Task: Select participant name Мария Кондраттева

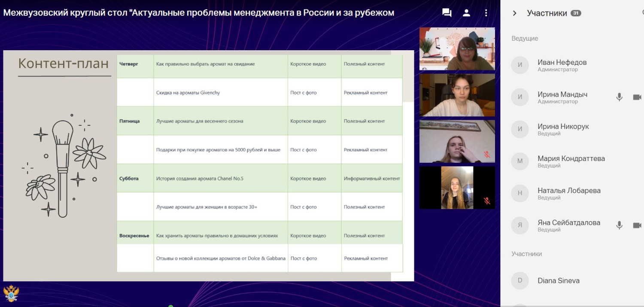Action: click(x=571, y=158)
